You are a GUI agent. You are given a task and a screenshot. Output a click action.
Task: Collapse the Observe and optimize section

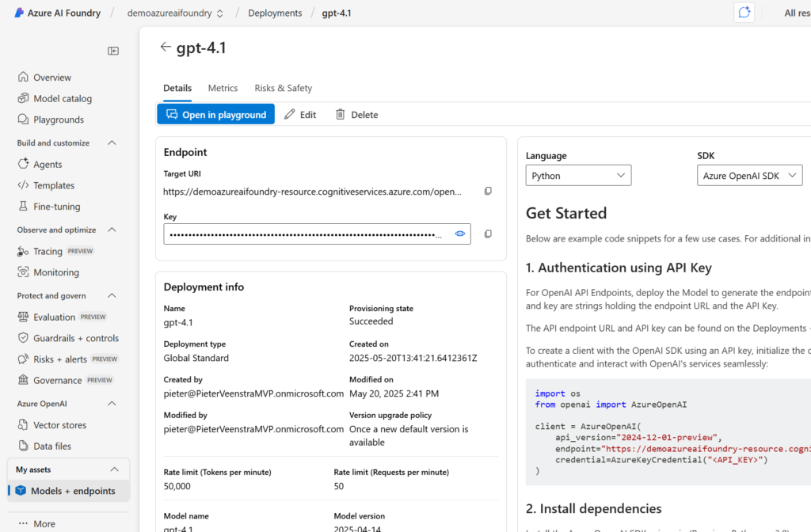tap(112, 230)
